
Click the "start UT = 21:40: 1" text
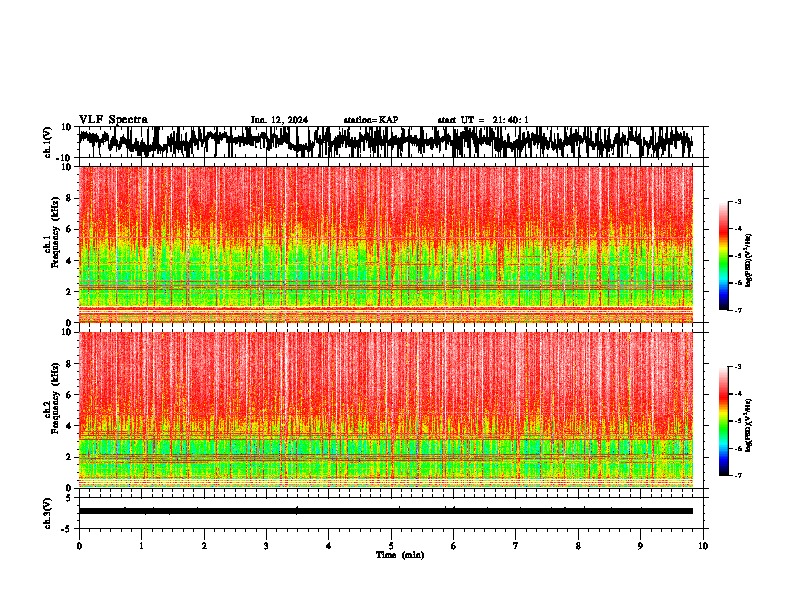[x=483, y=120]
